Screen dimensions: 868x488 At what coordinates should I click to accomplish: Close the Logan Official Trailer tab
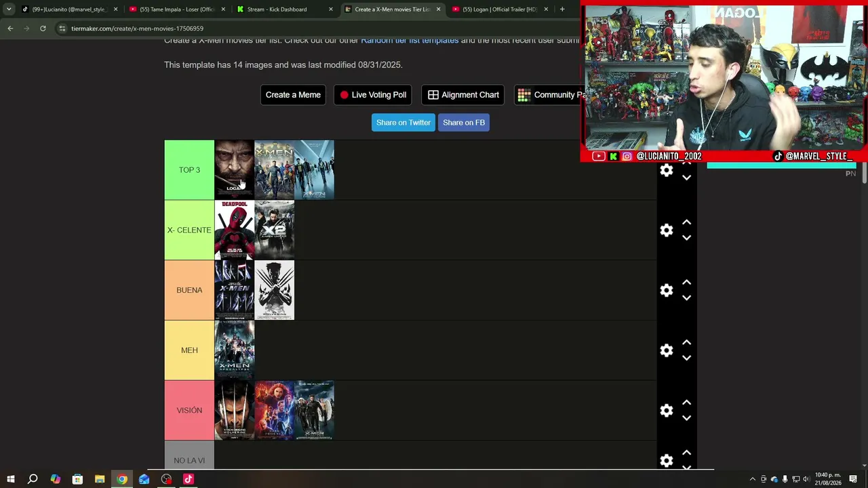[546, 9]
